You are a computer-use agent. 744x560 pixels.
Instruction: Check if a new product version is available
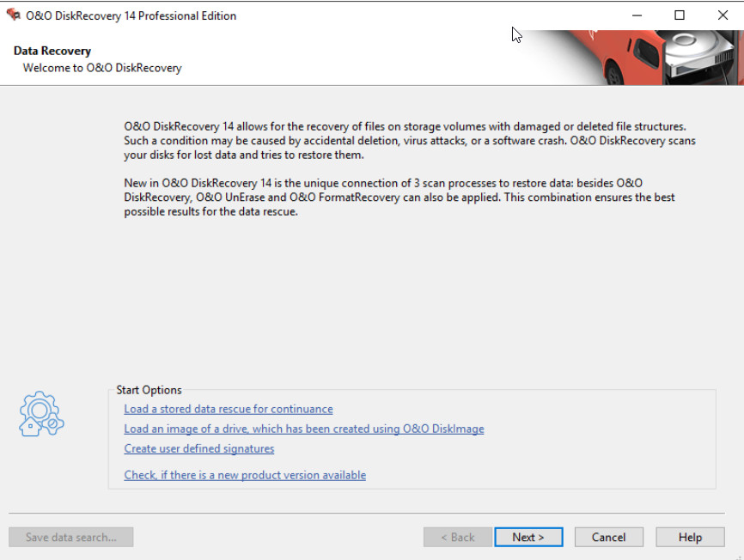245,475
